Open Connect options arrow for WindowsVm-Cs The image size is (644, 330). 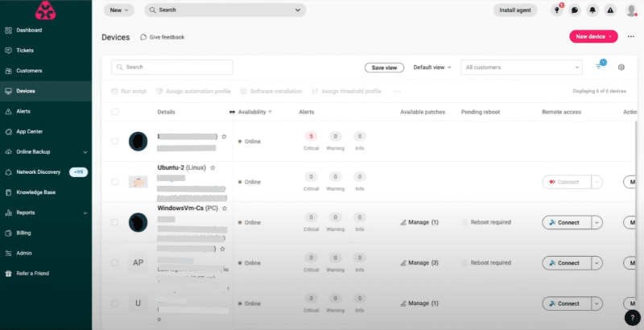[x=597, y=222]
